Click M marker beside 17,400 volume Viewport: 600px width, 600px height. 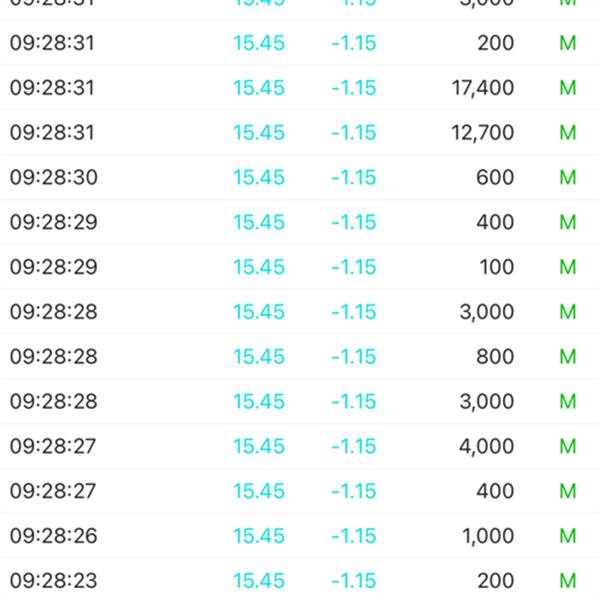[568, 88]
